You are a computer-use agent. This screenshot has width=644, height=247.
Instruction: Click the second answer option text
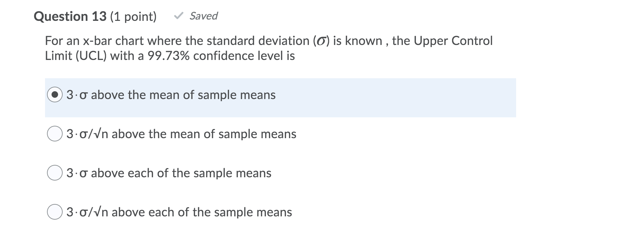point(181,133)
